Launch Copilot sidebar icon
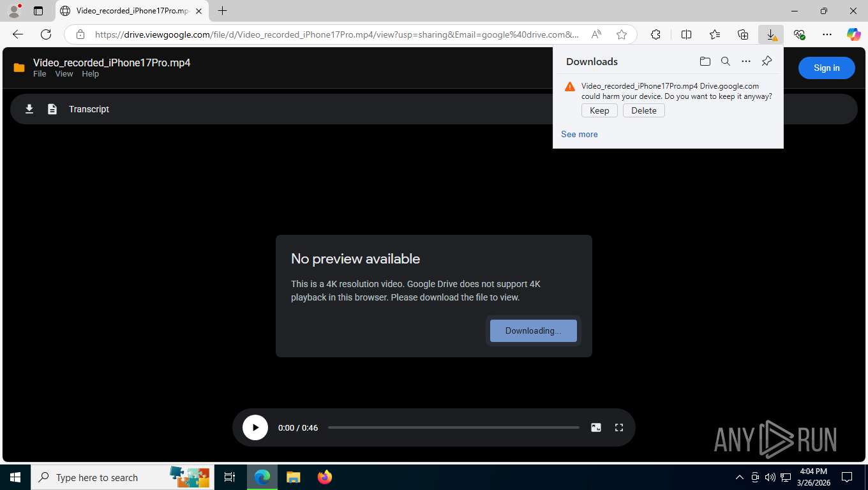 (x=854, y=34)
